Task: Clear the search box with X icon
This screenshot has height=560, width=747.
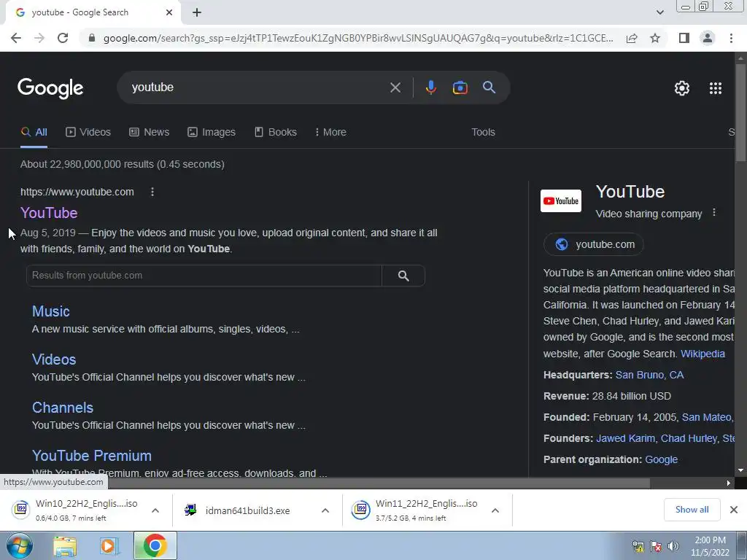Action: pos(395,87)
